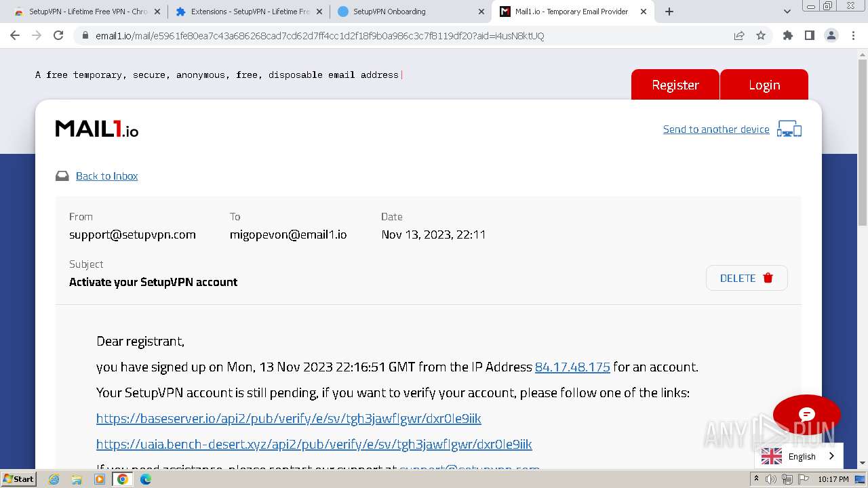Open Chrome three-dot menu
The width and height of the screenshot is (868, 488).
click(852, 35)
